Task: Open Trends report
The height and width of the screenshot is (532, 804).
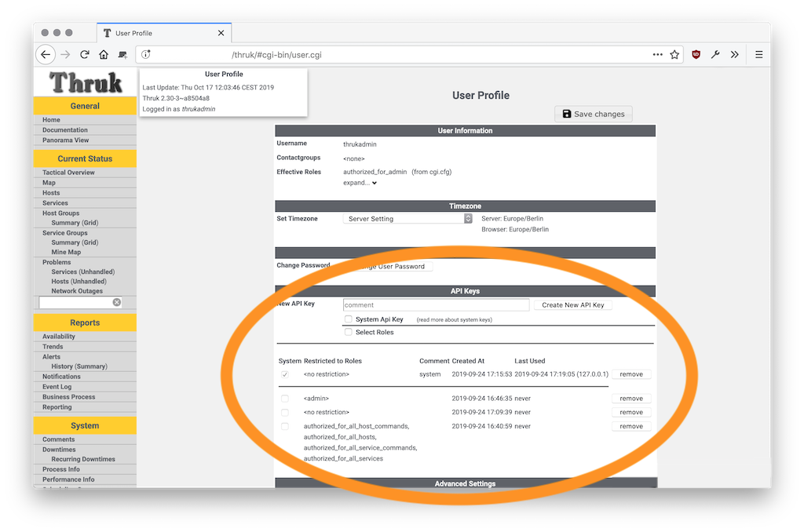Action: [x=53, y=347]
